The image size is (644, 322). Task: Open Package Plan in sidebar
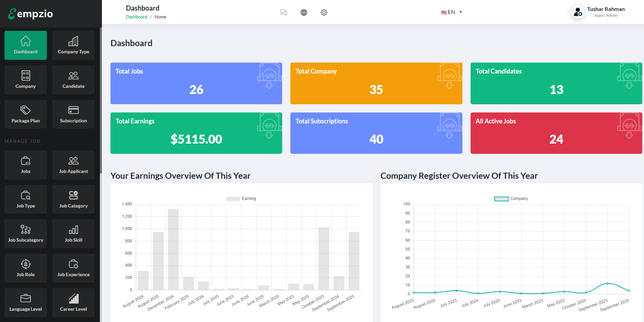(26, 114)
